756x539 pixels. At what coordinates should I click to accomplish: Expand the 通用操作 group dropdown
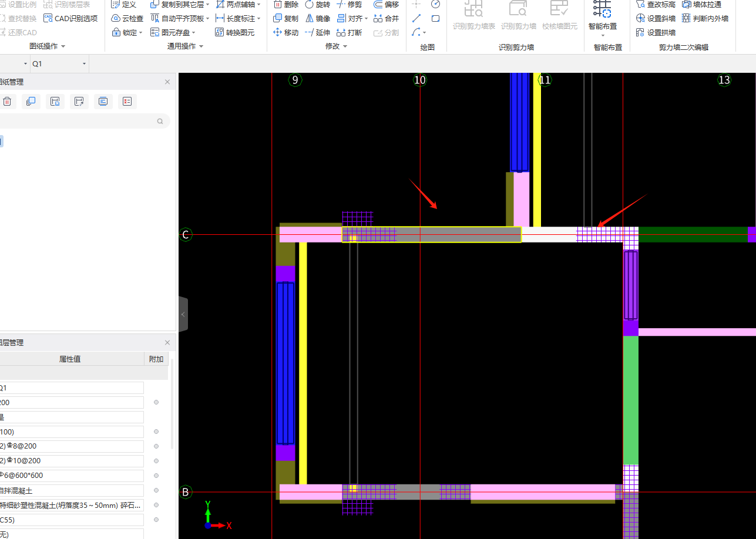pyautogui.click(x=201, y=46)
